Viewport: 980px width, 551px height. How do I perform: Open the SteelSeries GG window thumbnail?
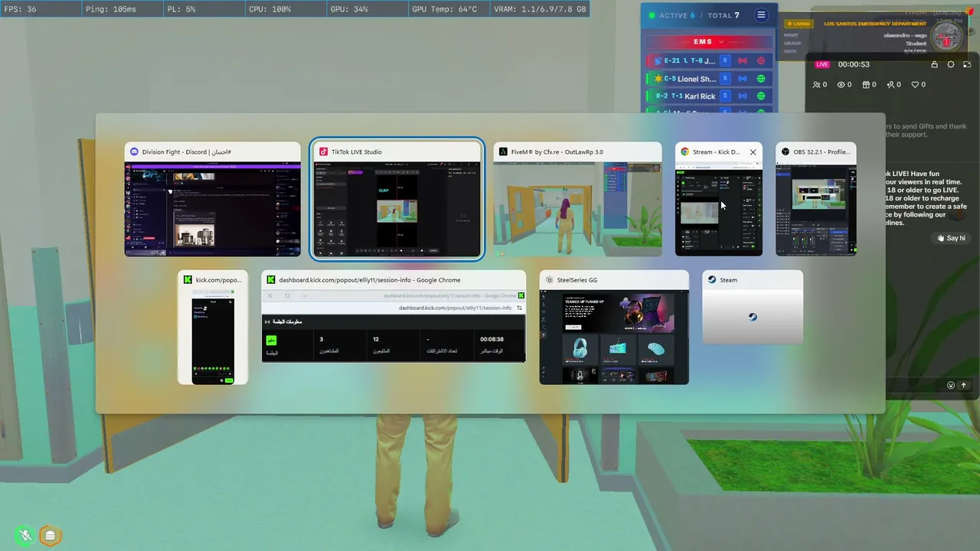[x=614, y=328]
